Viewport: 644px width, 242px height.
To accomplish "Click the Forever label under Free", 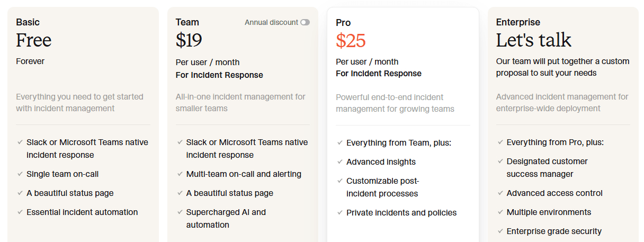I will tap(30, 61).
